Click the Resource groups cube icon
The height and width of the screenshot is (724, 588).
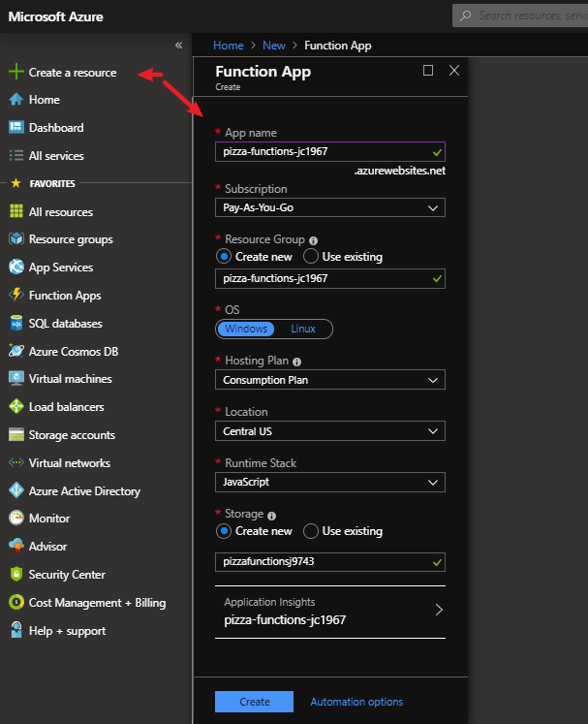click(x=16, y=238)
